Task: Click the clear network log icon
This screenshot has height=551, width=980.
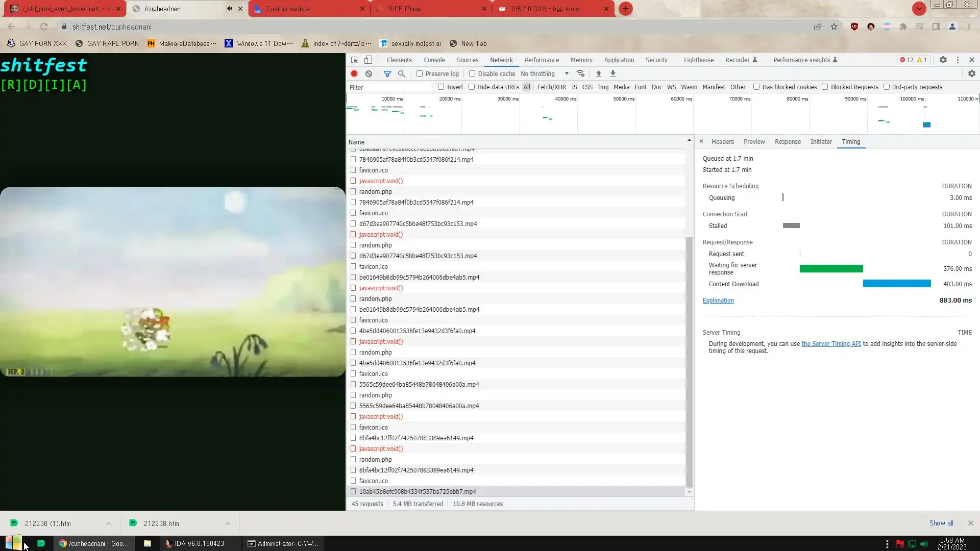Action: (369, 73)
